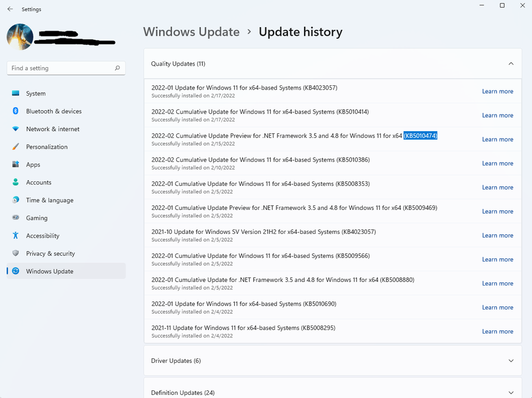Click the 2022-01 Update KB5010690 title
The width and height of the screenshot is (532, 398).
[244, 304]
